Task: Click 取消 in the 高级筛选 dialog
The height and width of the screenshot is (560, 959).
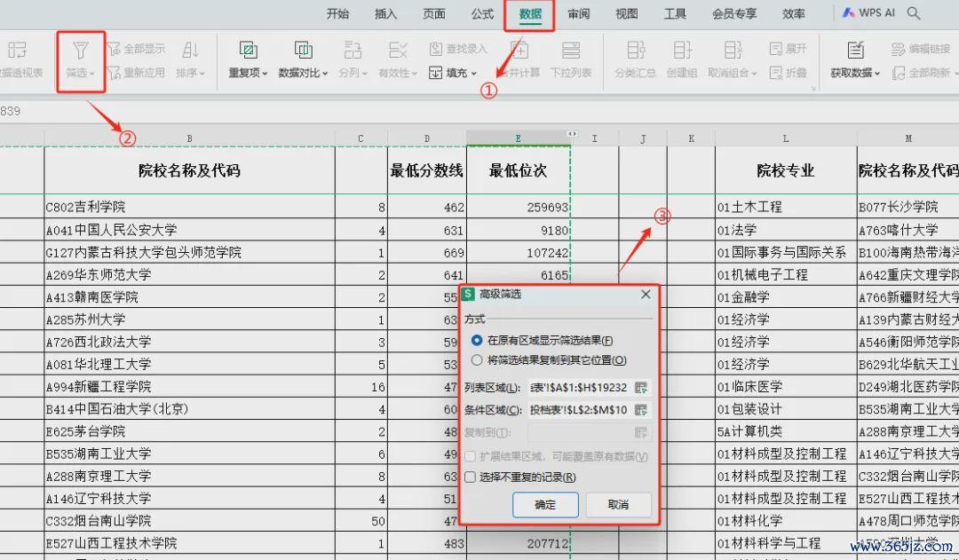Action: pos(618,505)
